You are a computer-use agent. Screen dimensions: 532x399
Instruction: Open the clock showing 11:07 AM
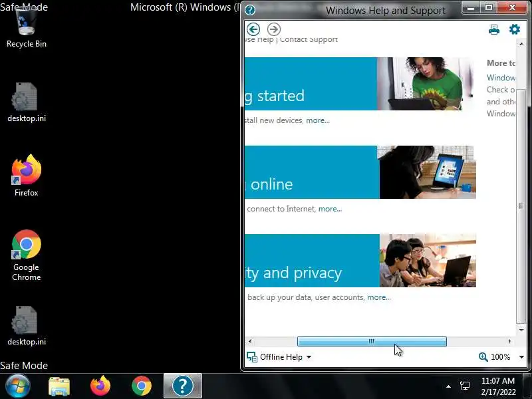tap(498, 386)
